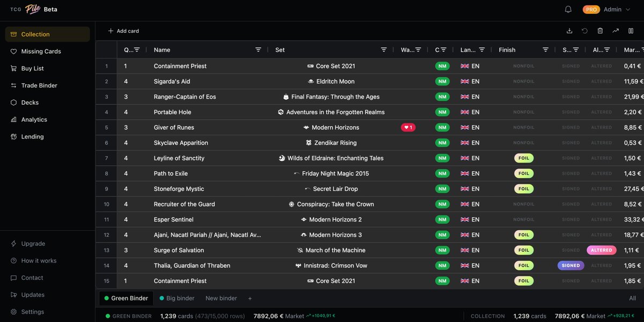Open the Finish column filter
This screenshot has width=644, height=322.
pos(545,50)
